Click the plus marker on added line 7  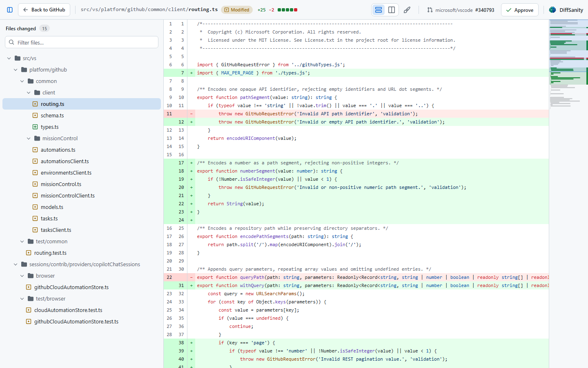pyautogui.click(x=192, y=73)
